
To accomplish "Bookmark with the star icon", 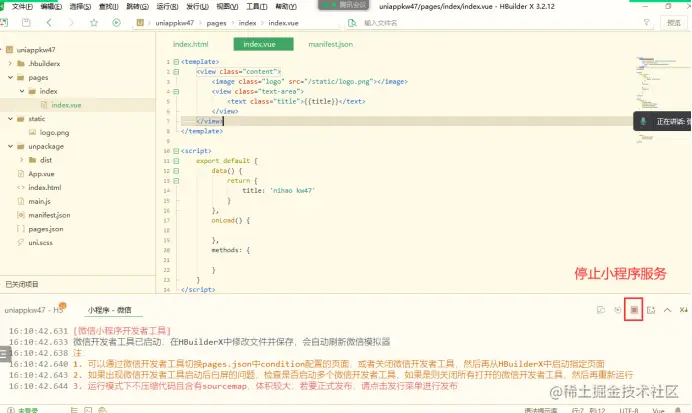I will pyautogui.click(x=94, y=23).
